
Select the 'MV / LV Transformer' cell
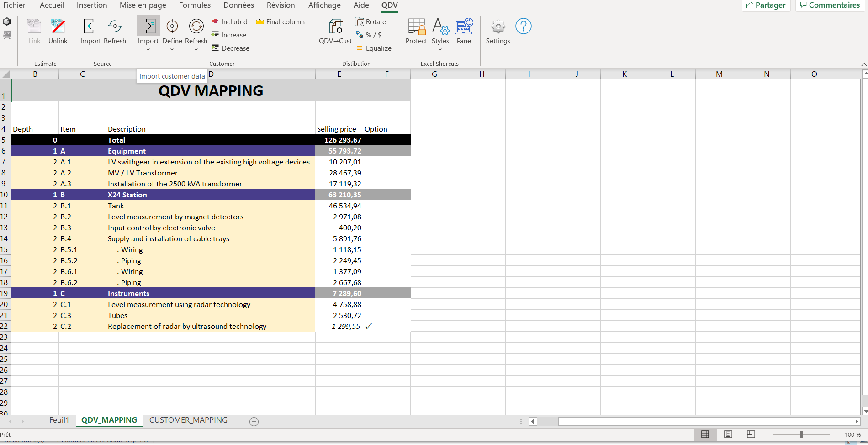211,173
